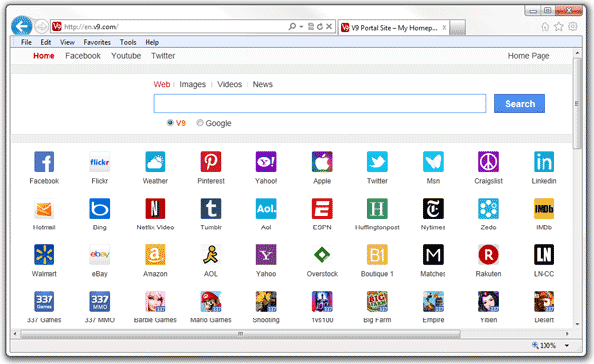
Task: Open the Facebook shortcut icon
Action: click(x=44, y=162)
